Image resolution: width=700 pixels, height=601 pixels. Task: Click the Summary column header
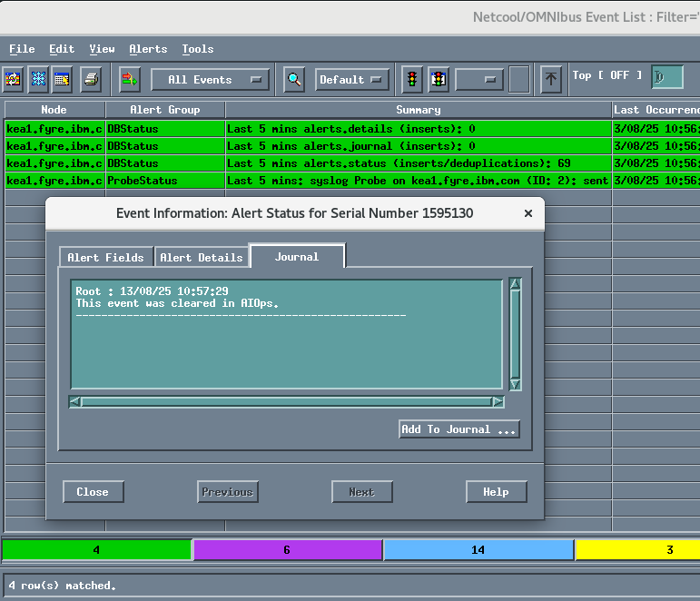pyautogui.click(x=419, y=110)
